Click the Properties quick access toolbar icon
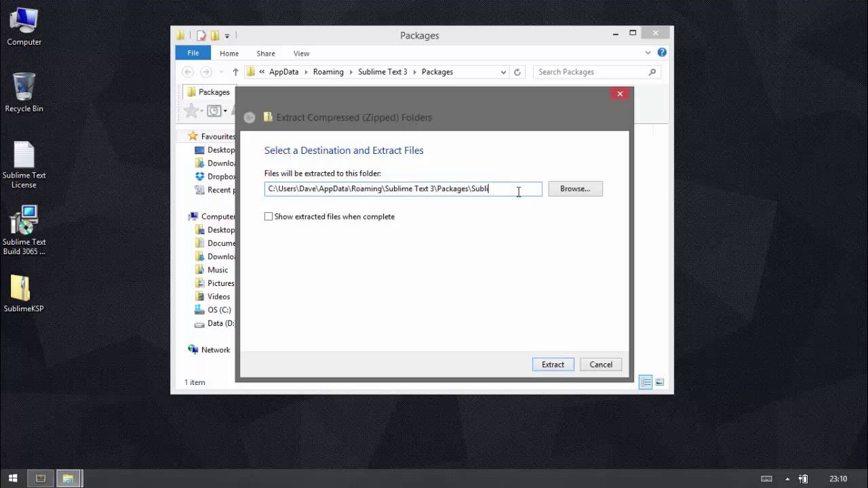The image size is (868, 488). pos(201,35)
